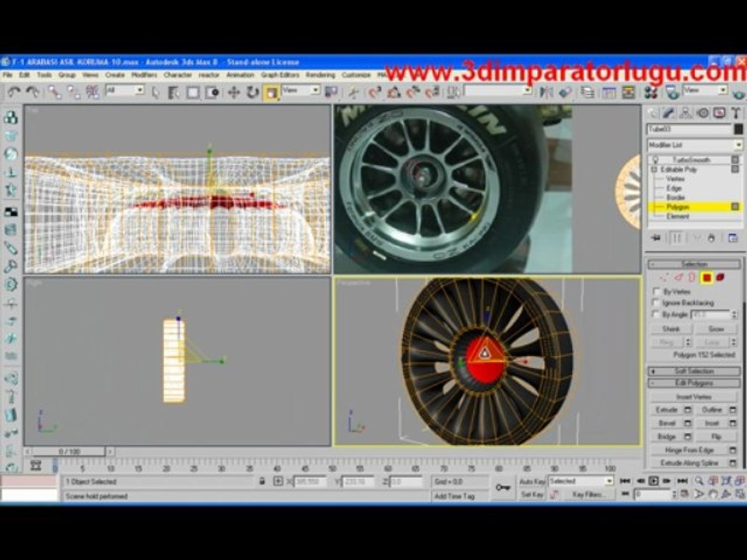Collapse the Edit Polygons rollout
Image resolution: width=747 pixels, height=560 pixels.
[x=694, y=383]
